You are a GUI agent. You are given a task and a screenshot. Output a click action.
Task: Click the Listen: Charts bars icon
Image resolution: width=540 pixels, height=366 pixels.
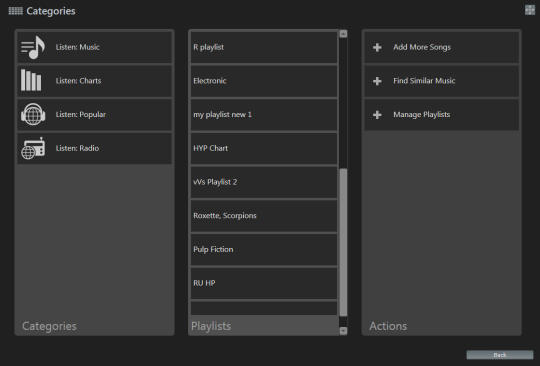coord(31,80)
